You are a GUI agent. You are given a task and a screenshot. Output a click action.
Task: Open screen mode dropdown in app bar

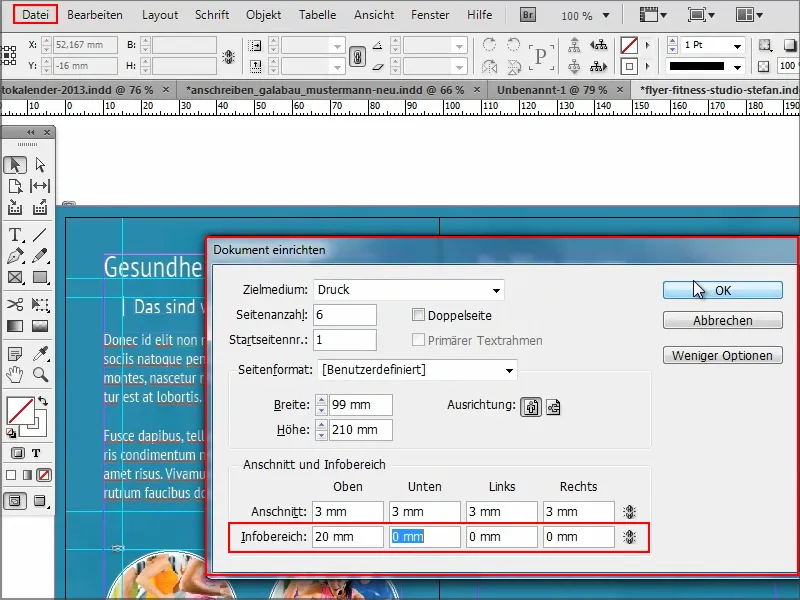[x=701, y=15]
